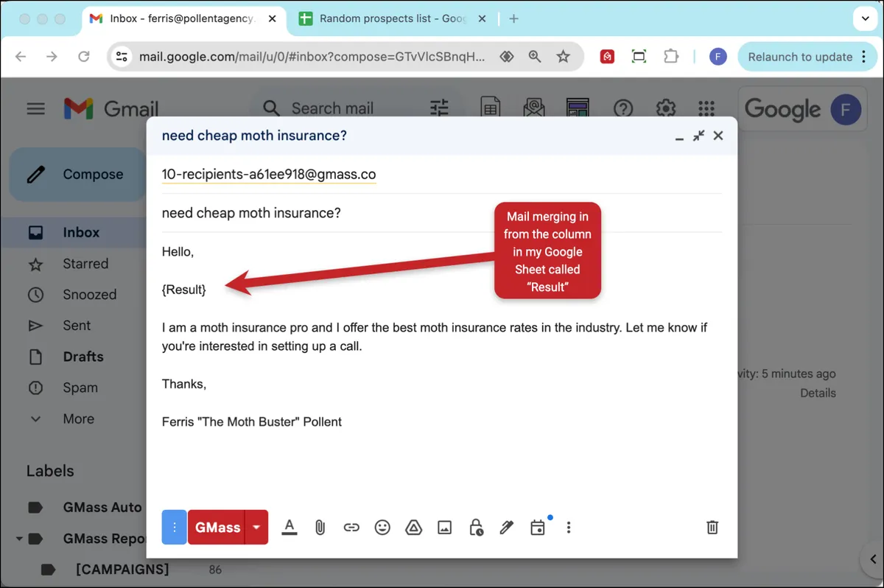Viewport: 884px width, 588px height.
Task: Open GMass settings blue three-dot button
Action: click(174, 527)
